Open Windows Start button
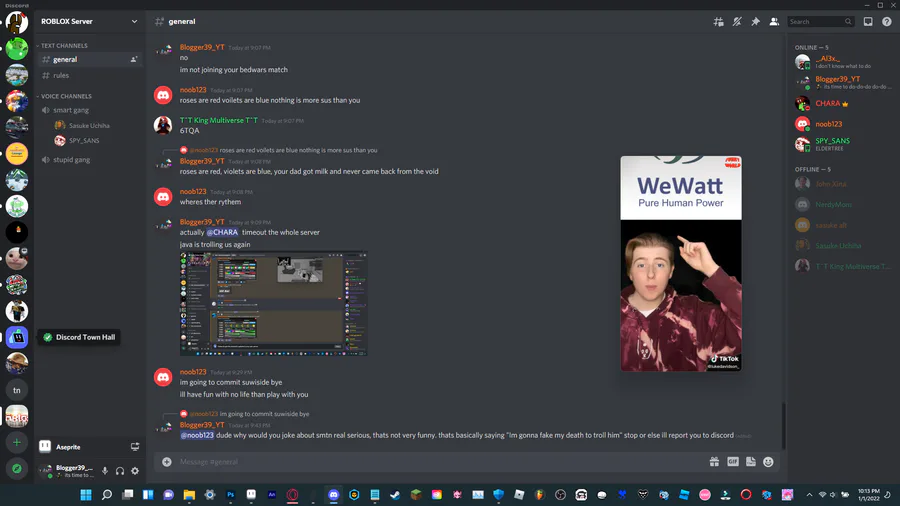The width and height of the screenshot is (900, 506). coord(86,495)
